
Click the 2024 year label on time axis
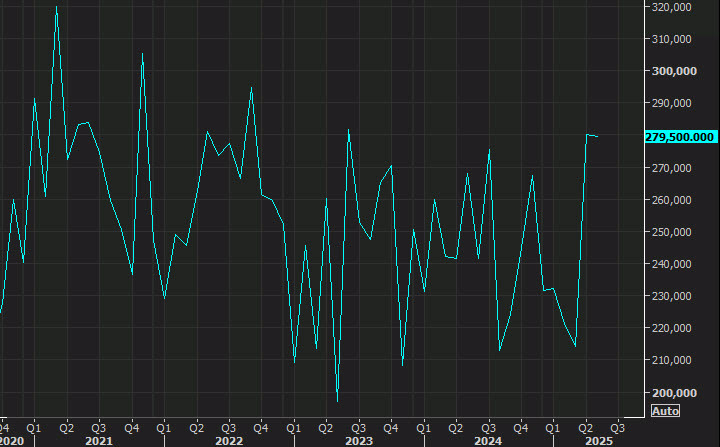(x=488, y=441)
